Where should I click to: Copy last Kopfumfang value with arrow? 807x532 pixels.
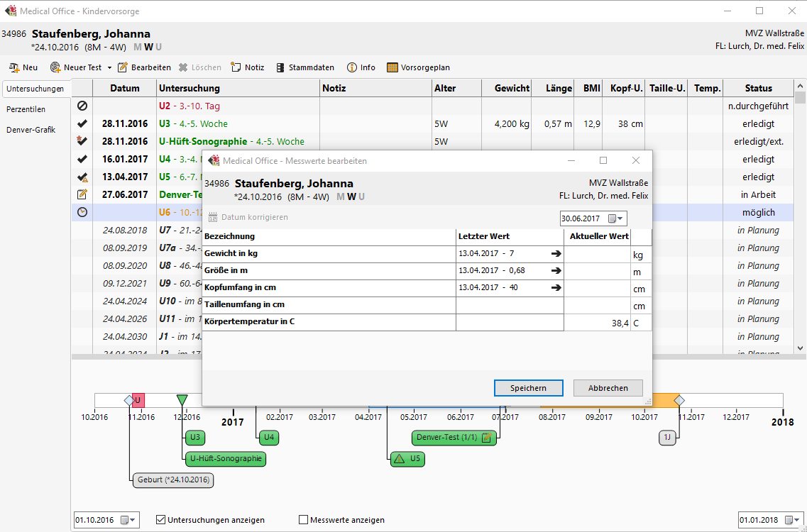coord(556,287)
